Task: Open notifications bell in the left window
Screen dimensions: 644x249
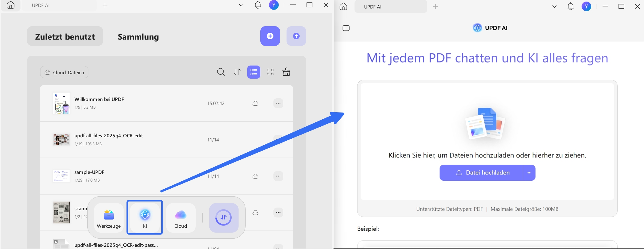Action: coord(258,5)
